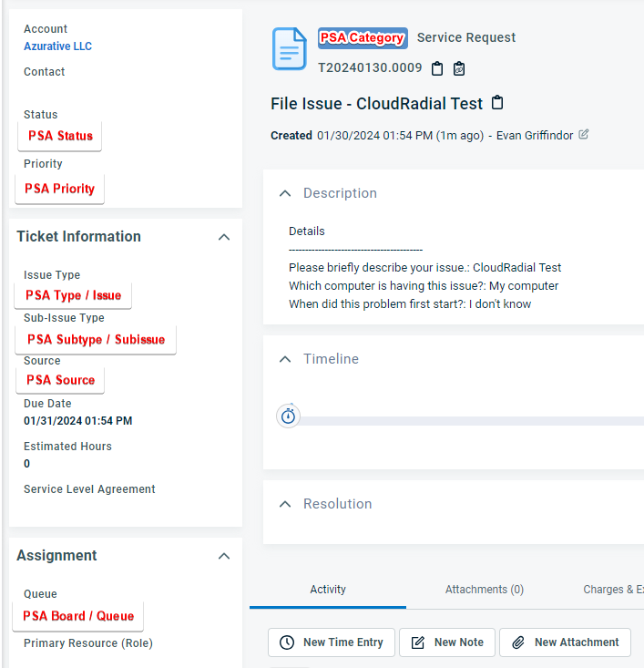Click the copy-link clipboard icon beside the ticket number
This screenshot has width=644, height=668.
pyautogui.click(x=459, y=68)
